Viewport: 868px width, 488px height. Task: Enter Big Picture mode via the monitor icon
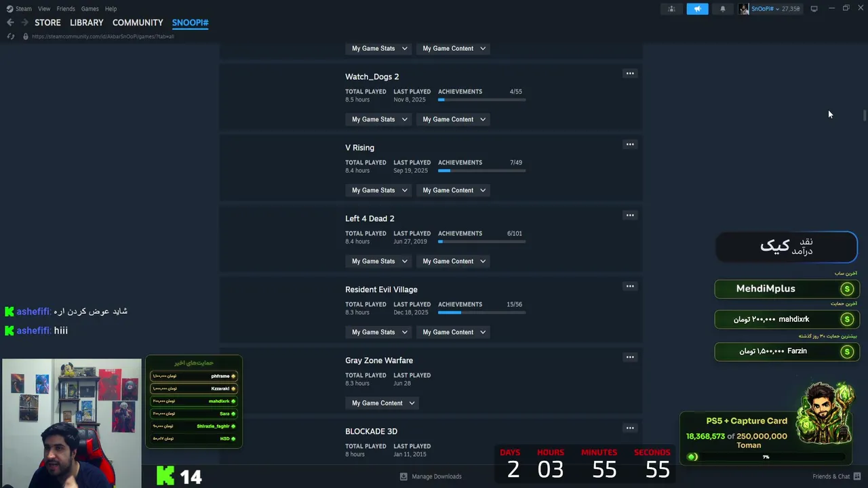click(814, 9)
